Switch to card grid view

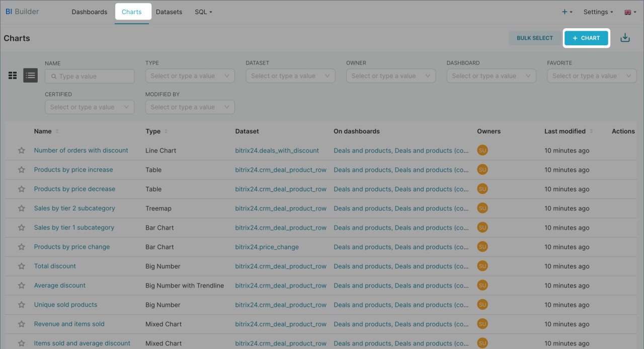13,76
